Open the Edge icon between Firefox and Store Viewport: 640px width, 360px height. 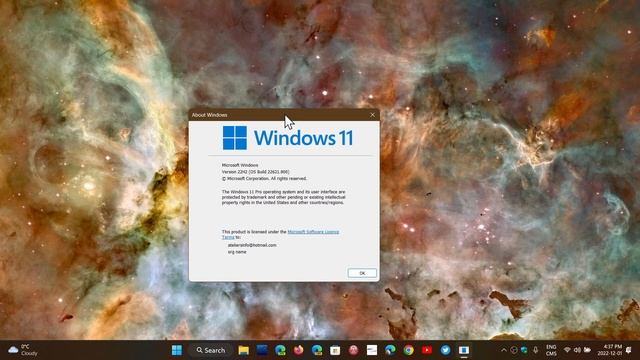[317, 350]
